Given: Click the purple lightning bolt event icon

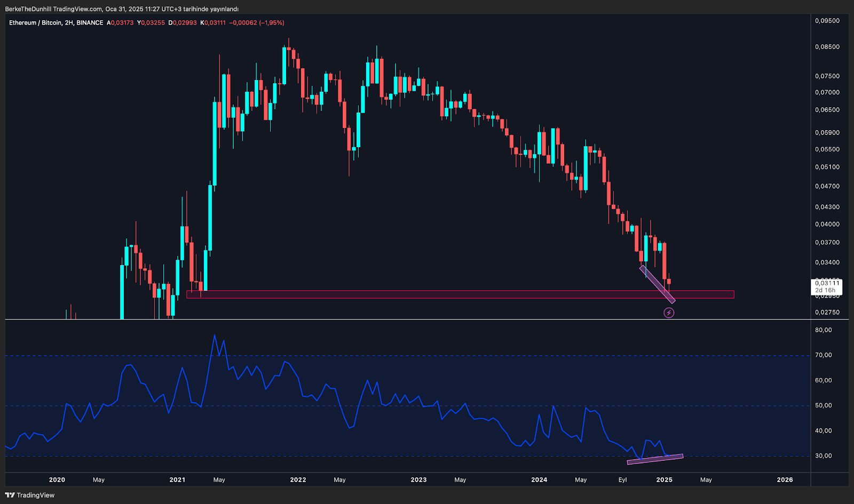Looking at the screenshot, I should [669, 313].
